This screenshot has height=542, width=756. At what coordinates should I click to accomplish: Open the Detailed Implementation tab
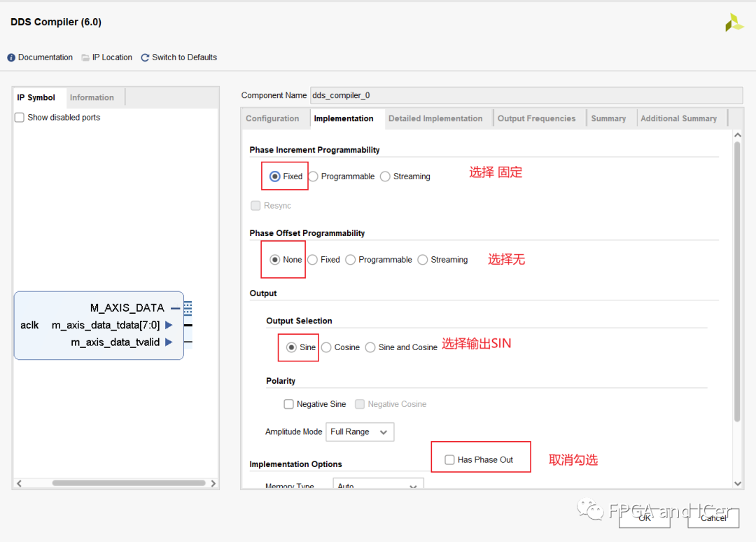(435, 118)
